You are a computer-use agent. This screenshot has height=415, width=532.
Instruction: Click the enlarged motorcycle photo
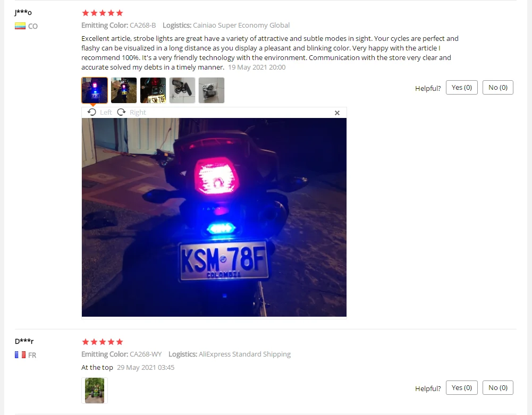point(214,217)
